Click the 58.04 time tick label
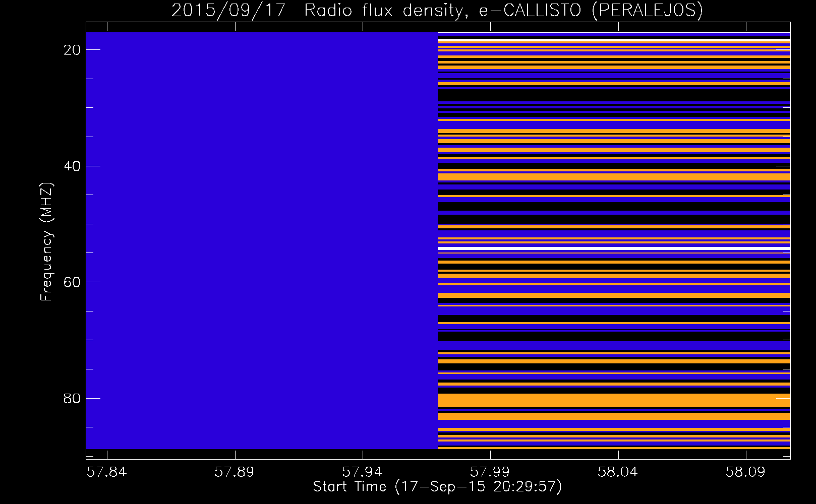The height and width of the screenshot is (504, 816). click(617, 472)
